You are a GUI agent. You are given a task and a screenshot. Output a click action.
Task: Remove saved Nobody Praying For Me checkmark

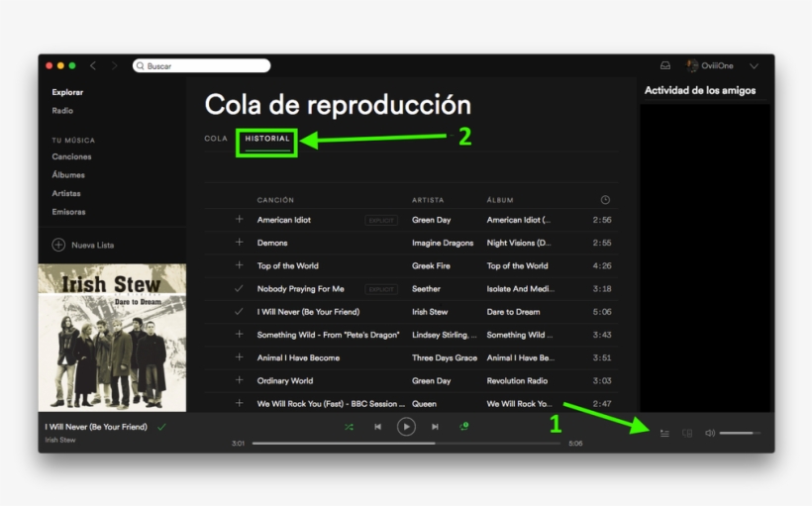239,288
